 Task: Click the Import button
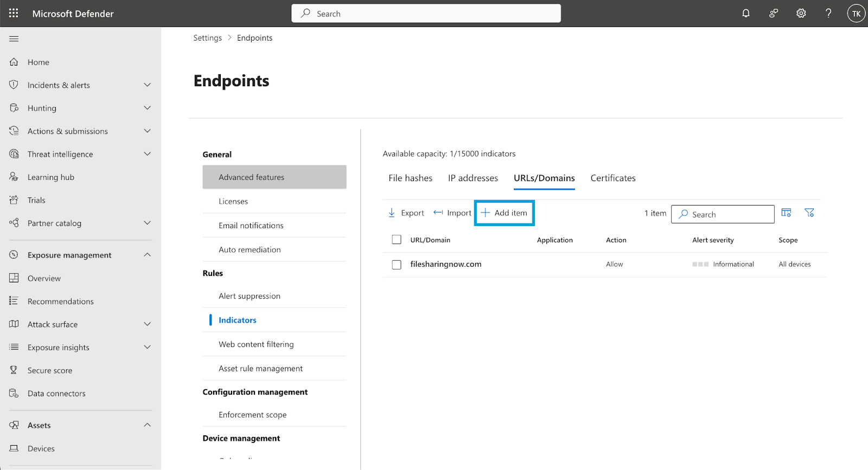[452, 213]
